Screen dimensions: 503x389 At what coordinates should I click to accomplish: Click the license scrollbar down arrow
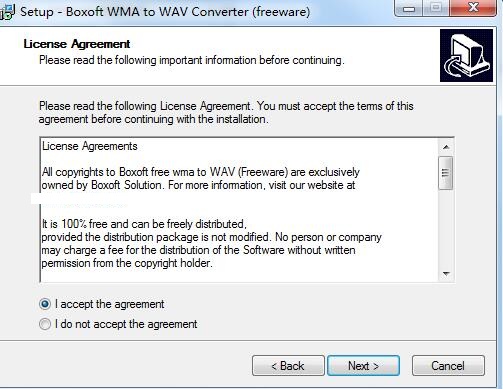446,274
